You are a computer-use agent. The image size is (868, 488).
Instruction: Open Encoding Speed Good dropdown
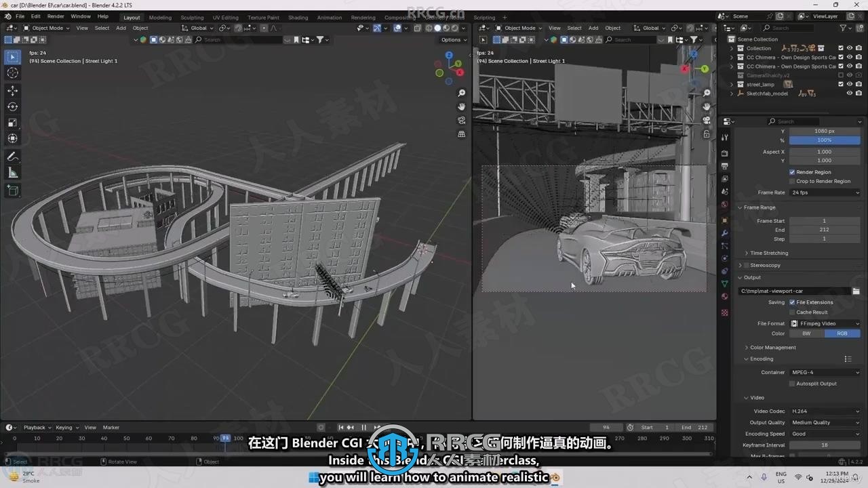tap(825, 434)
